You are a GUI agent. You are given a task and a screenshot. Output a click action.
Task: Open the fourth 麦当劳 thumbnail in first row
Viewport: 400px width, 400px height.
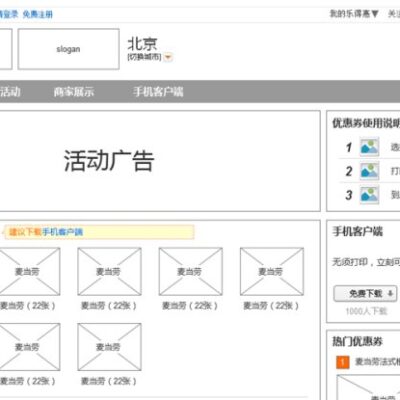pos(272,271)
